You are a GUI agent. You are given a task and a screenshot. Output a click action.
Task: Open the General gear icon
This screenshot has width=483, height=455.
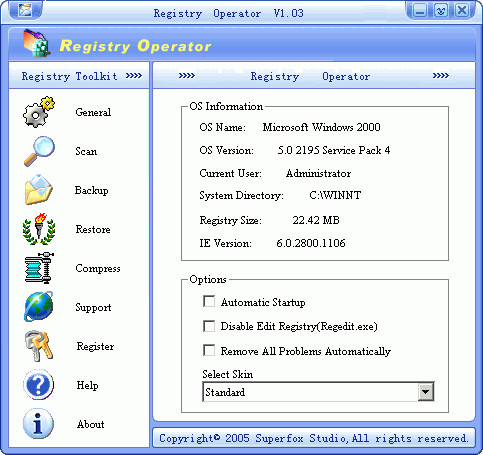point(39,112)
